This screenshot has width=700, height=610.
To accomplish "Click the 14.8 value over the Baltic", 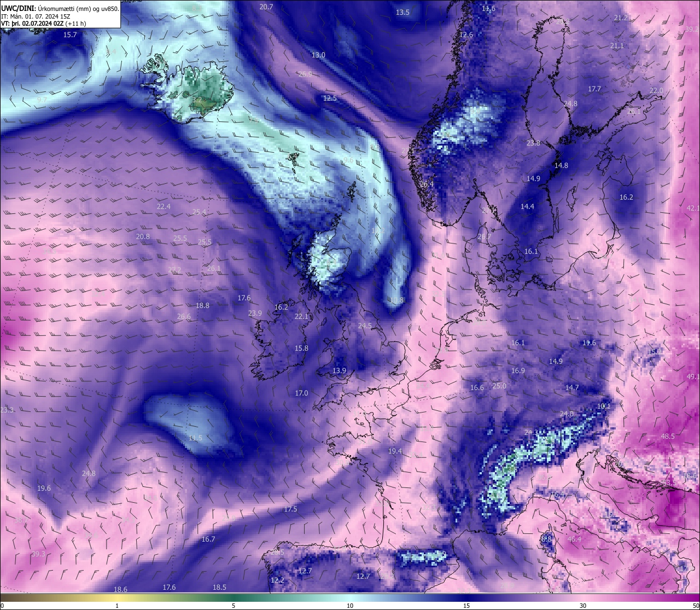I will point(561,165).
